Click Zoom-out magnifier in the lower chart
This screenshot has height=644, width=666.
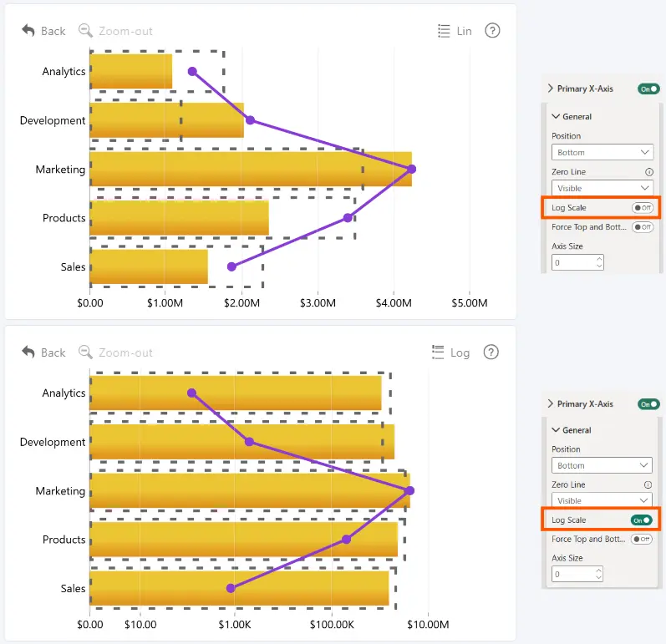point(85,352)
